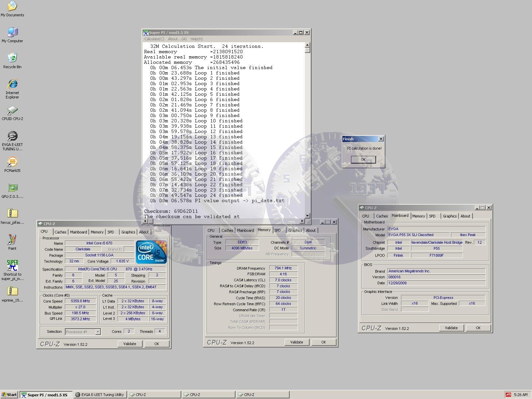Open About tab in CPU-Z Mainboard window
The width and height of the screenshot is (532, 399).
465,216
